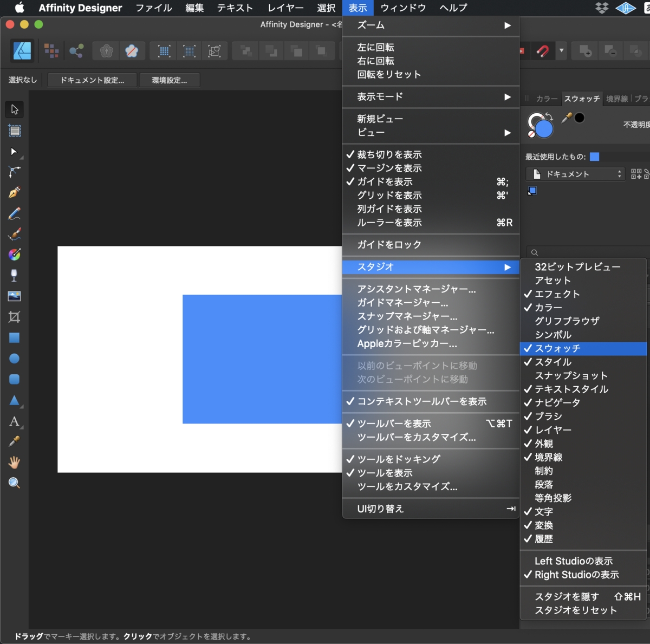Select the Pencil tool
The width and height of the screenshot is (650, 644).
15,213
